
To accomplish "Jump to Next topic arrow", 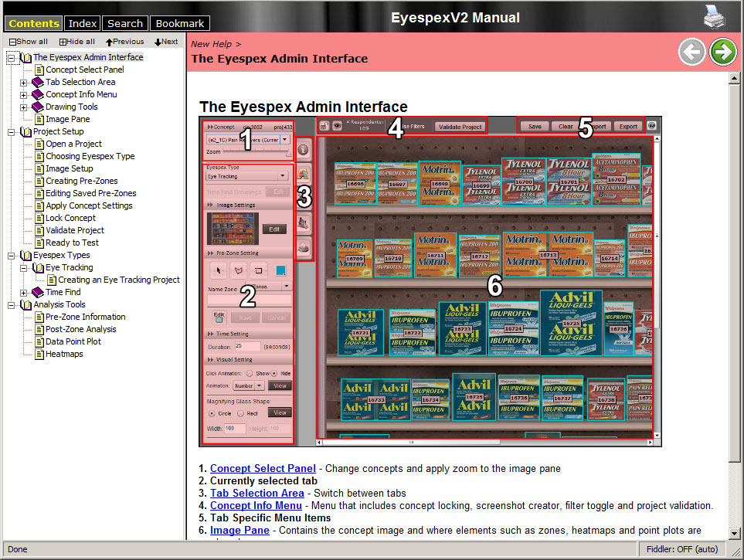I will point(158,42).
